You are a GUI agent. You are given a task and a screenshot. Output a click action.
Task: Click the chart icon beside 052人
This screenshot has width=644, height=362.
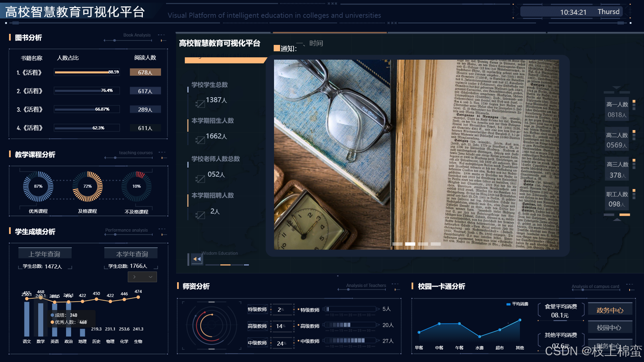pyautogui.click(x=201, y=179)
